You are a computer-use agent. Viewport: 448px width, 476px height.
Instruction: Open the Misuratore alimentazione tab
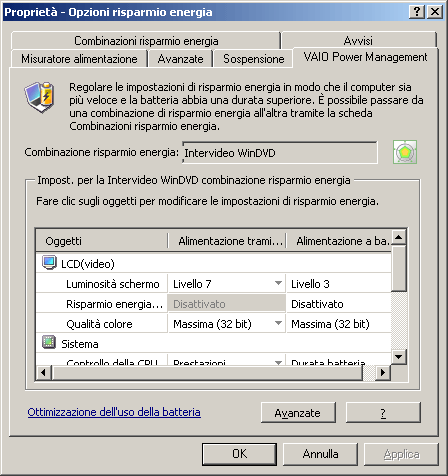click(x=79, y=59)
